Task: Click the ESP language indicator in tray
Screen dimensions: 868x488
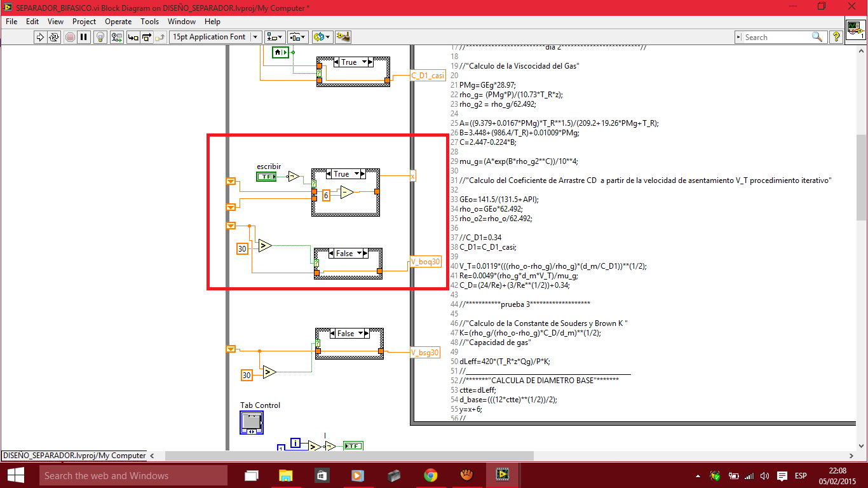Action: [x=801, y=476]
